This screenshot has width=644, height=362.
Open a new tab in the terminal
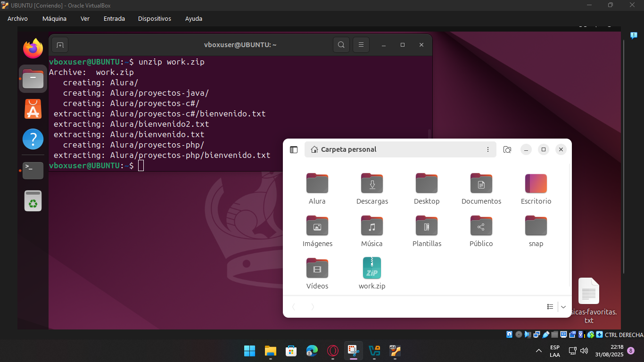[60, 45]
